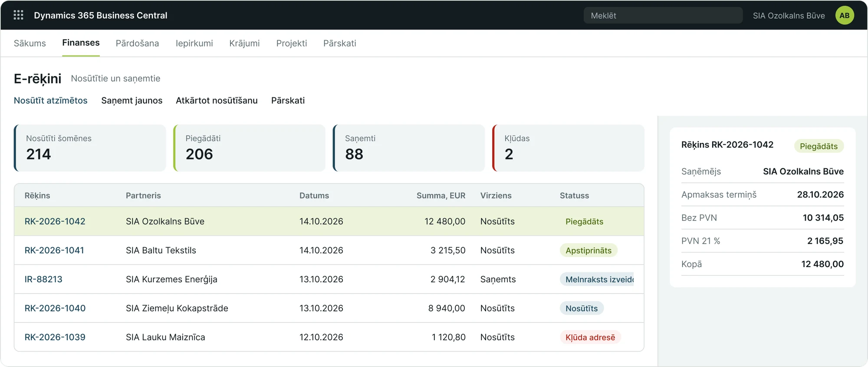The height and width of the screenshot is (367, 868).
Task: Open invoice link RK-2026-1040
Action: [55, 308]
